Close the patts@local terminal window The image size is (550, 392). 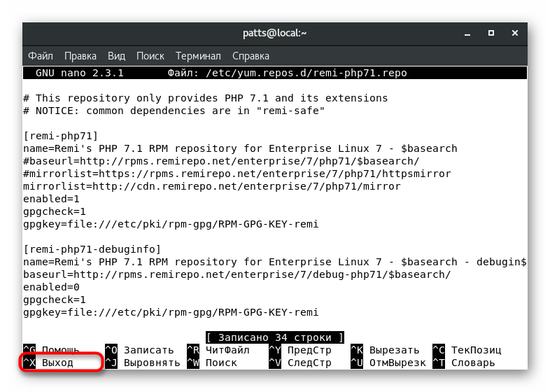pyautogui.click(x=515, y=33)
